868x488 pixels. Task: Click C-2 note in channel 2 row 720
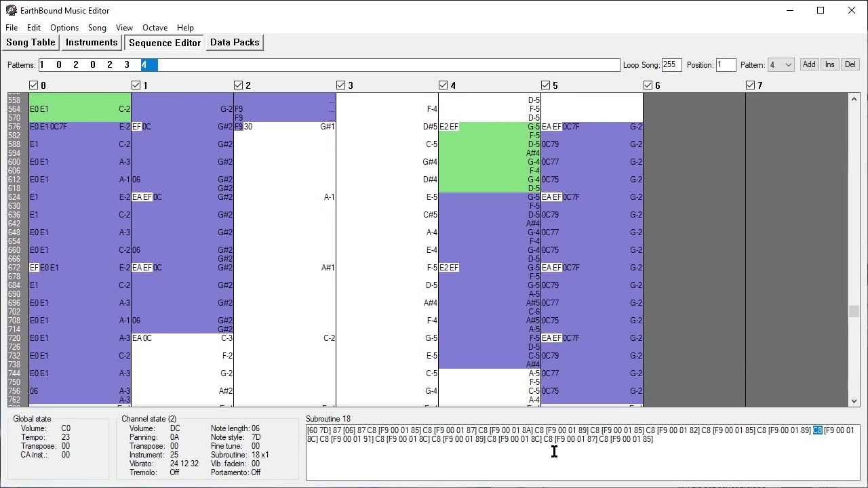pos(329,338)
